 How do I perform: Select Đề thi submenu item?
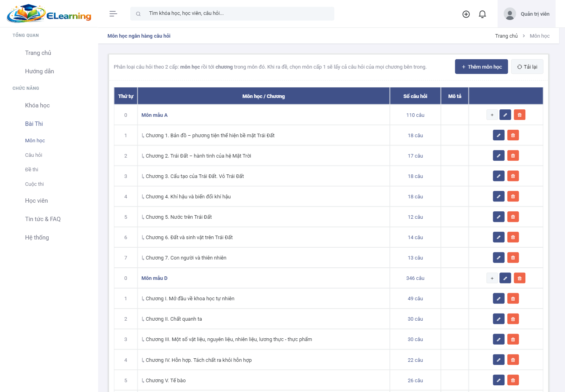tap(32, 170)
